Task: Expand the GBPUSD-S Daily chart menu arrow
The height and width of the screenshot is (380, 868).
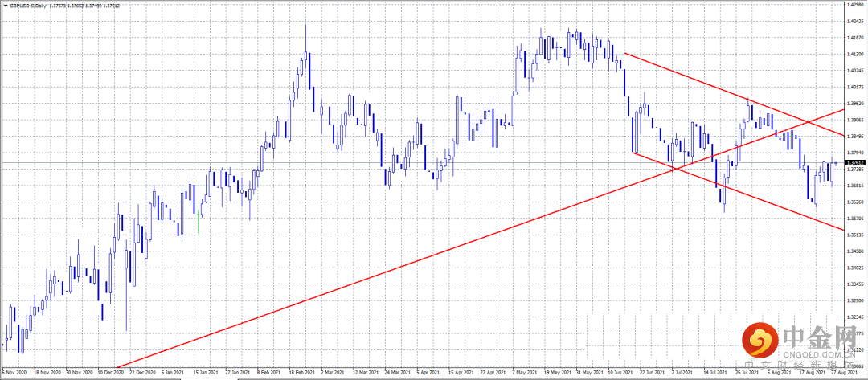Action: tap(4, 5)
